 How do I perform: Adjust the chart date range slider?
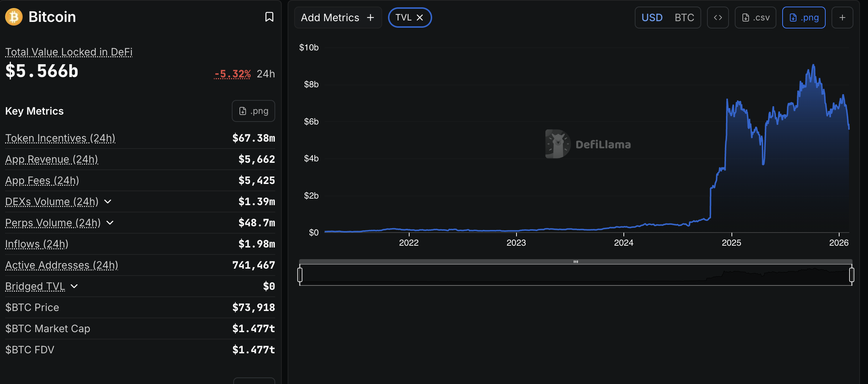576,261
